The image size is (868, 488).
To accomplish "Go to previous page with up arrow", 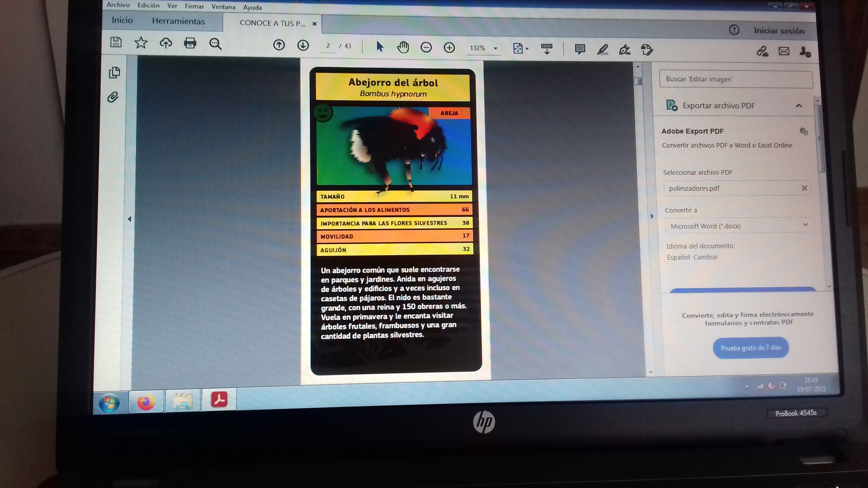I will 279,45.
